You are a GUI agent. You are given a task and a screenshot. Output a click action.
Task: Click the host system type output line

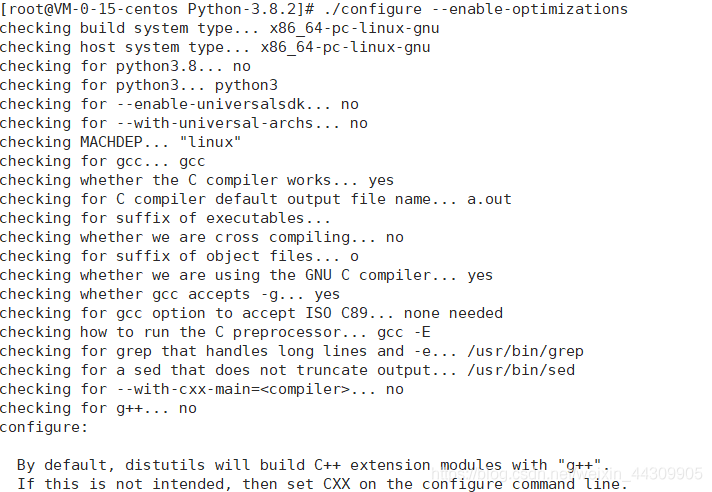(215, 48)
